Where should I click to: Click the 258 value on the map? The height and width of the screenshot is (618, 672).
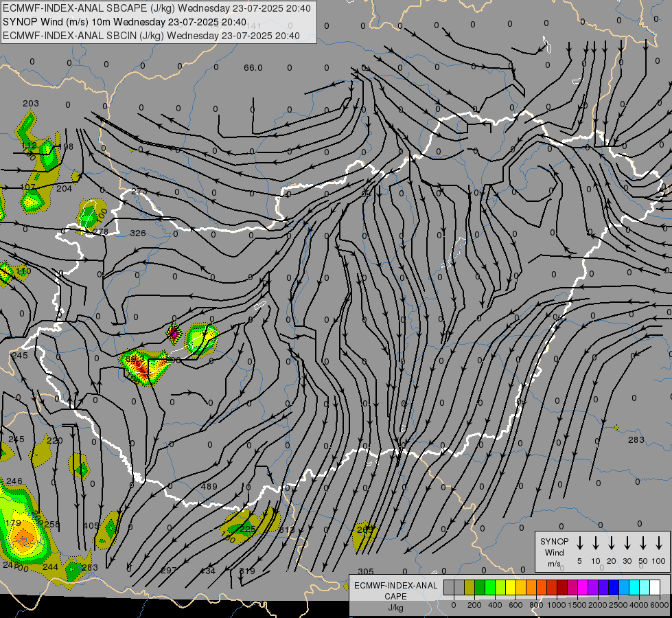pyautogui.click(x=52, y=524)
